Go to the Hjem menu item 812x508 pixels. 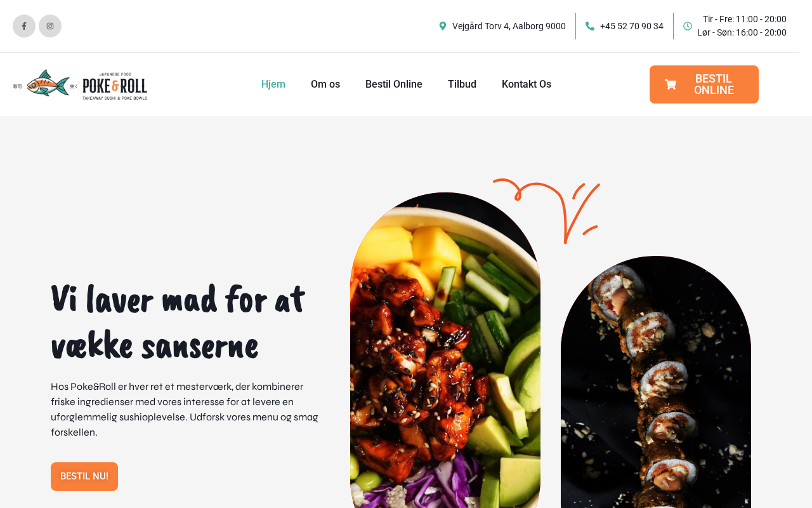tap(273, 84)
